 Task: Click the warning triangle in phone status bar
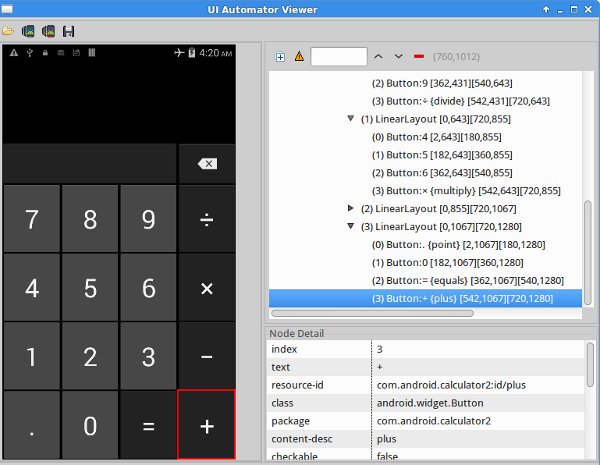pyautogui.click(x=14, y=53)
